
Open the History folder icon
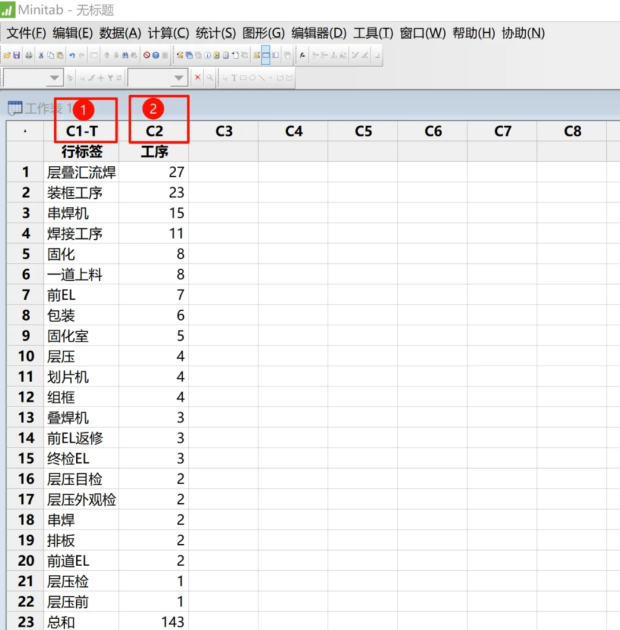click(x=217, y=55)
